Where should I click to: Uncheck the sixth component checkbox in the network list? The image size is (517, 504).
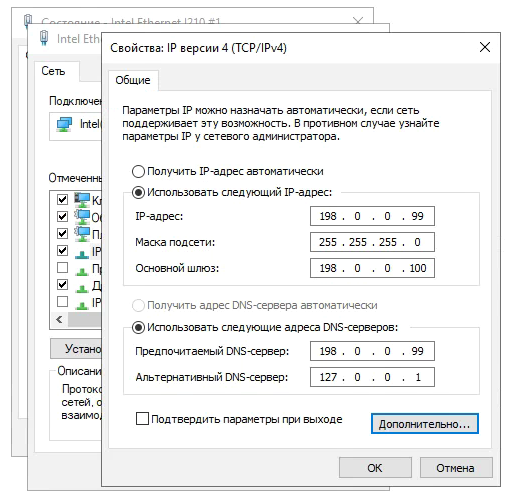(x=62, y=284)
